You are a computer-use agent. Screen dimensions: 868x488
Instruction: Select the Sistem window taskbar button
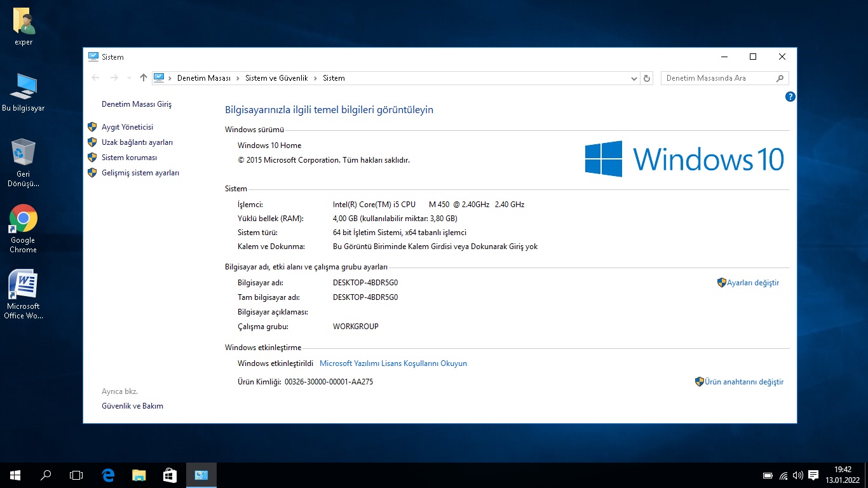(201, 475)
